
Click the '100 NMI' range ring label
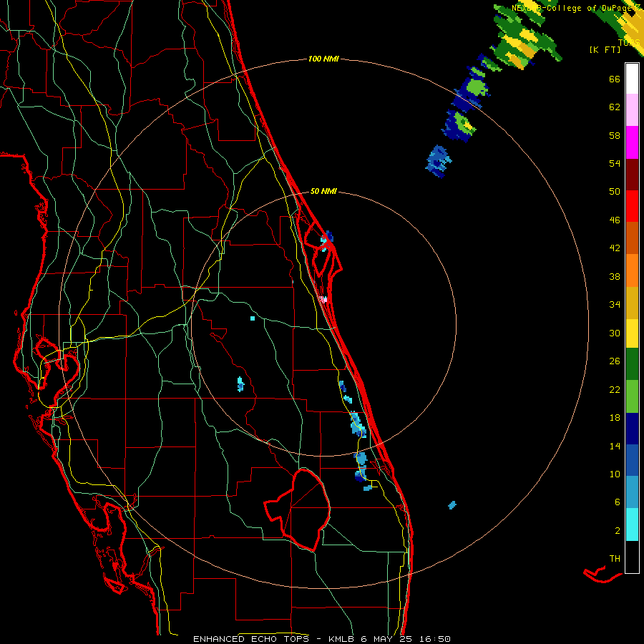coord(323,59)
